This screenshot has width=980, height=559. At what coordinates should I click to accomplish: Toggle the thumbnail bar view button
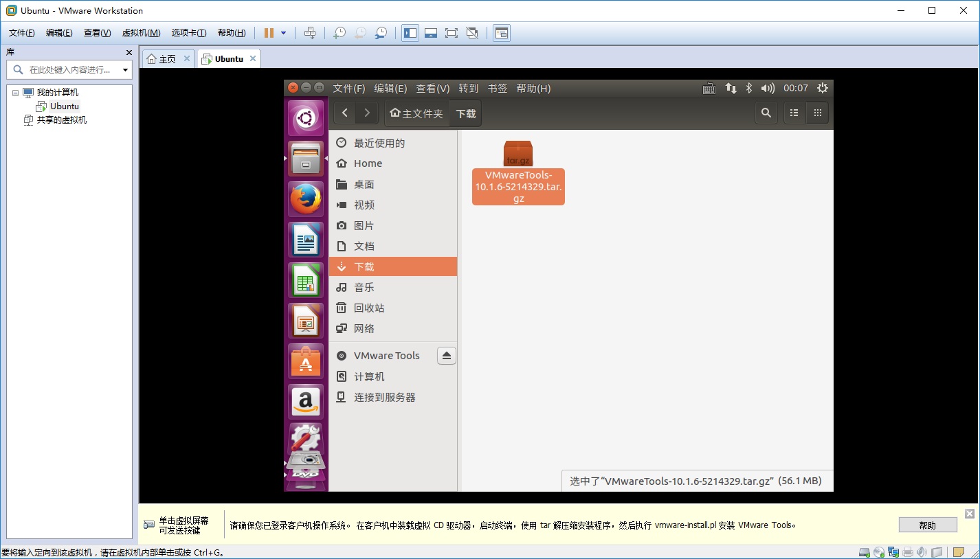click(x=431, y=33)
